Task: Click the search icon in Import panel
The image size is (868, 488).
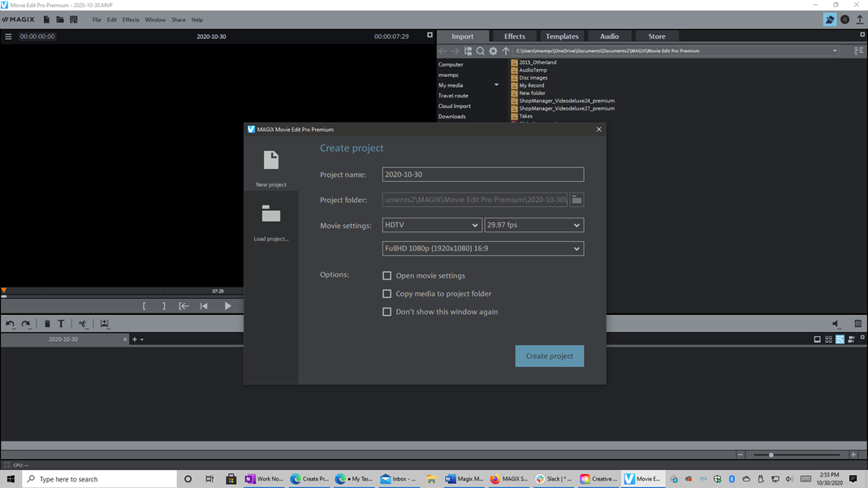Action: coord(481,51)
